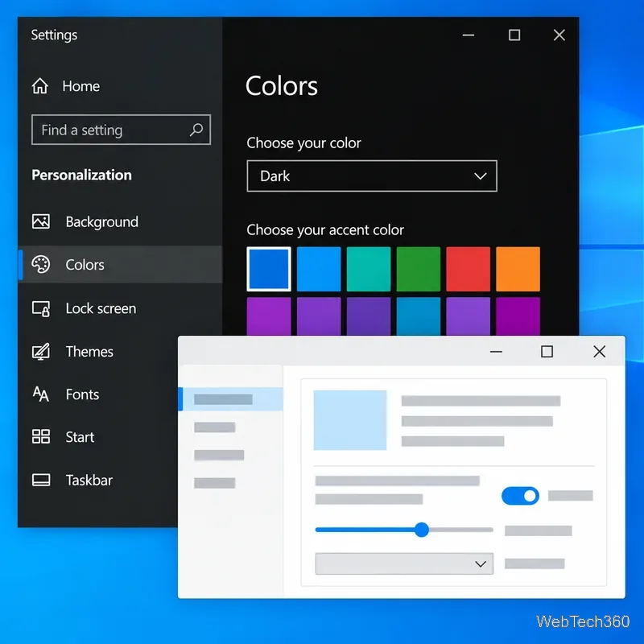Select the green accent color
The image size is (644, 644).
418,269
